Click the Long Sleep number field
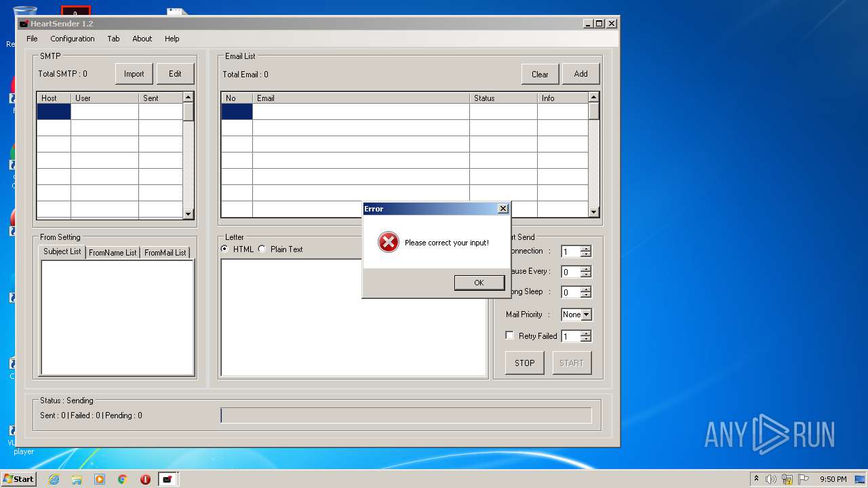This screenshot has height=488, width=868. (571, 292)
